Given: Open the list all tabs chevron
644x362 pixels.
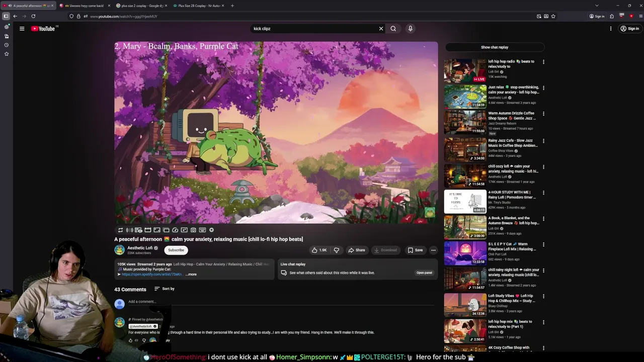Looking at the screenshot, I should pyautogui.click(x=597, y=6).
